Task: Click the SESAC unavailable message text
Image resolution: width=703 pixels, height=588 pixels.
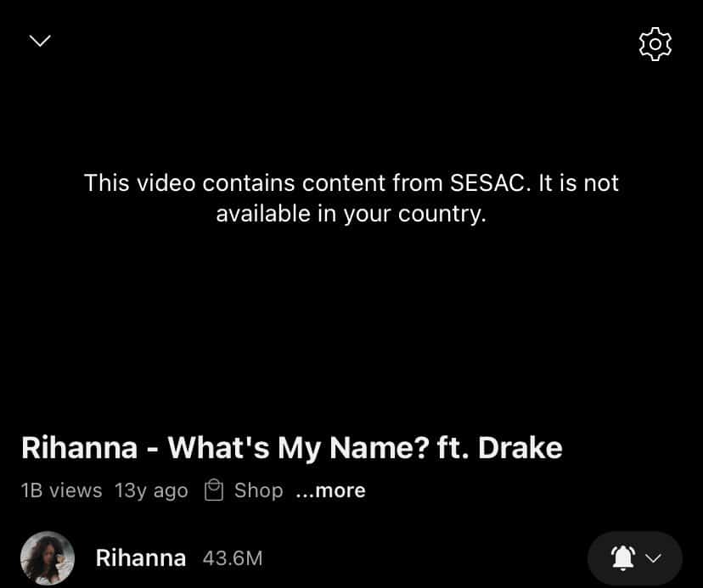Action: (351, 198)
